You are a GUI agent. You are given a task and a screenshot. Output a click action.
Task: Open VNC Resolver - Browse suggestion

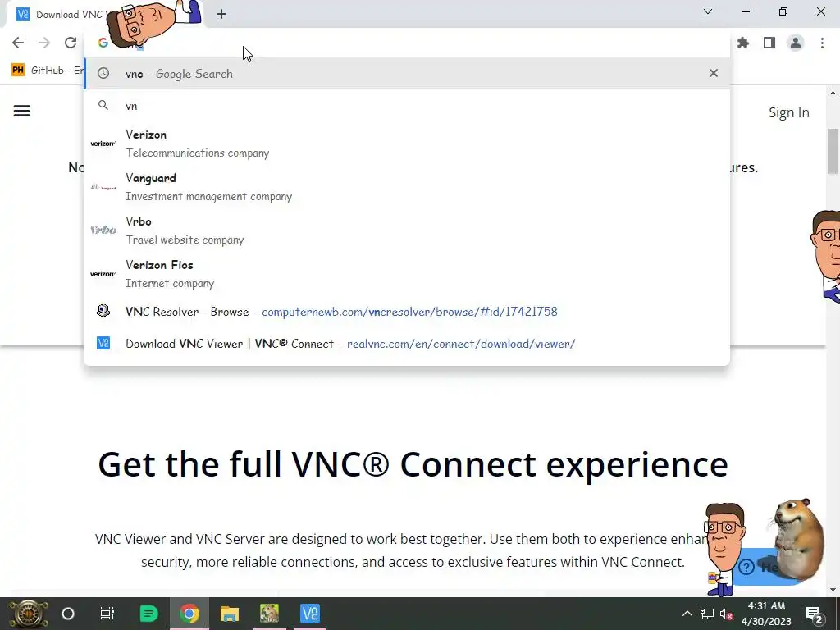click(x=407, y=311)
